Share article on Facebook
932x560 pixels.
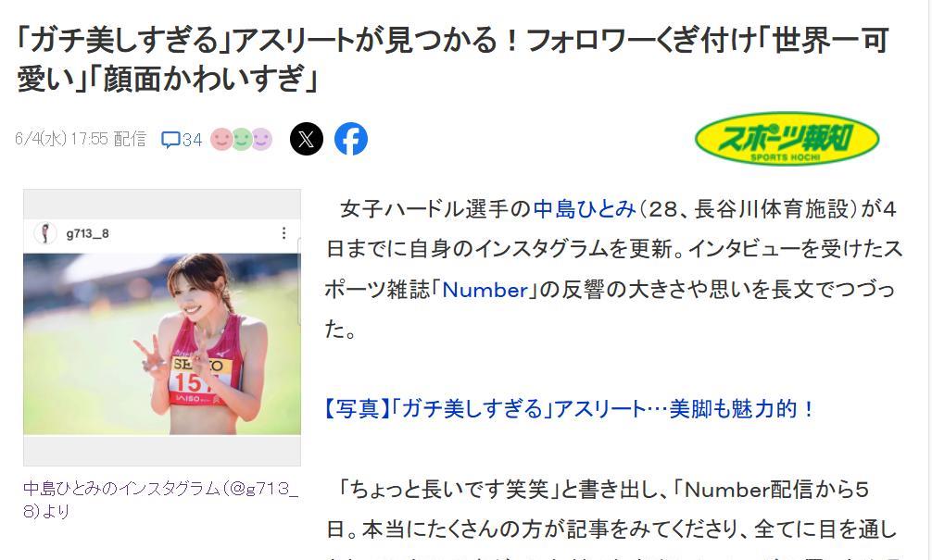click(351, 140)
